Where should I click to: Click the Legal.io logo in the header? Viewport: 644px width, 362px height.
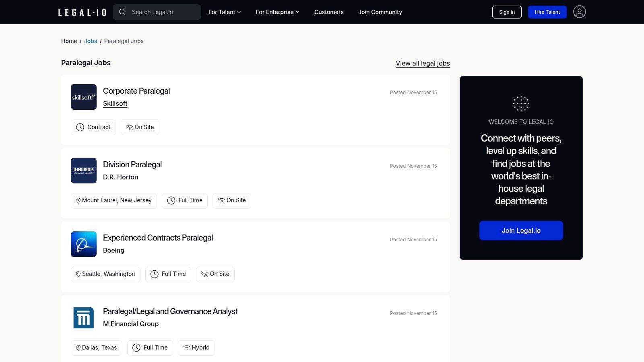[x=82, y=12]
